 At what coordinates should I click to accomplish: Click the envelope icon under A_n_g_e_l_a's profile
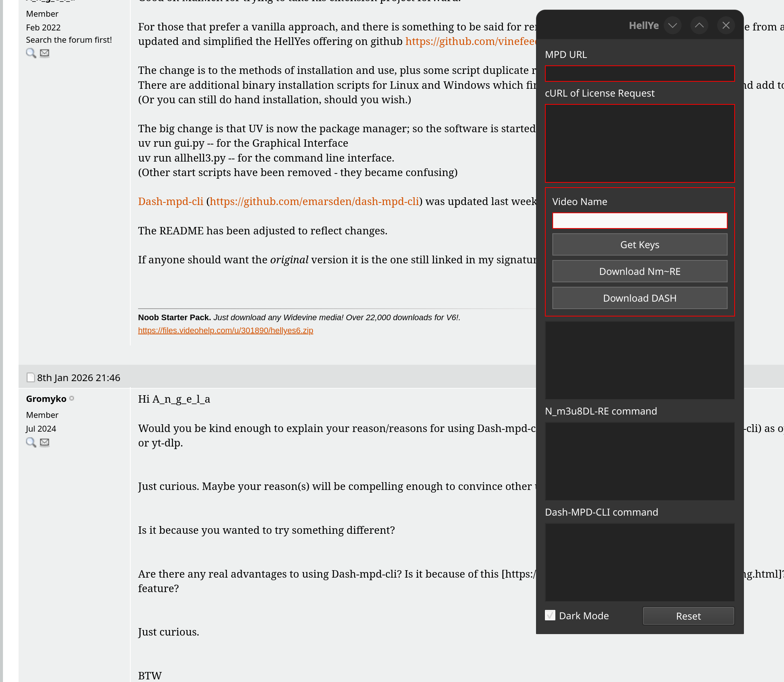point(45,53)
